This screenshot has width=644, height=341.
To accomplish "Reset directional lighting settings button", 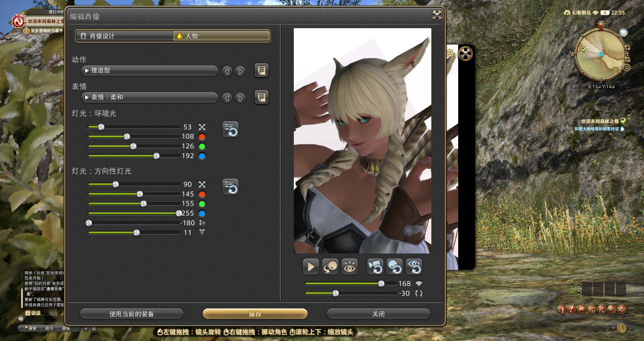I will [x=230, y=187].
